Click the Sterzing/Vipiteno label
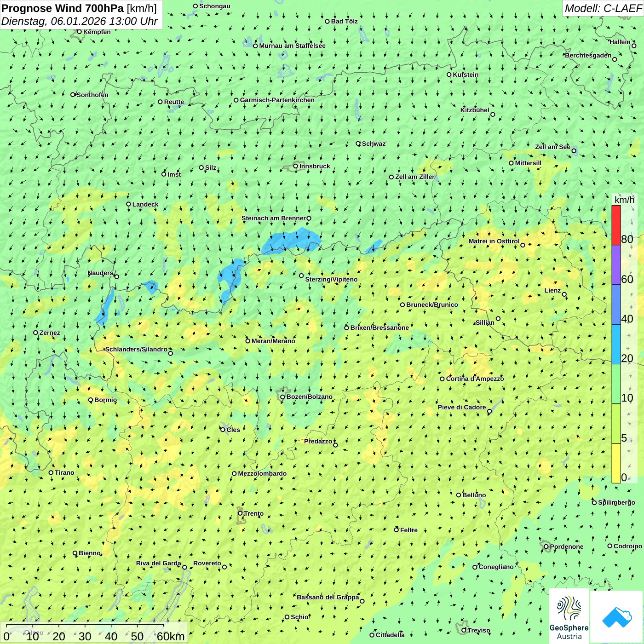 [331, 279]
